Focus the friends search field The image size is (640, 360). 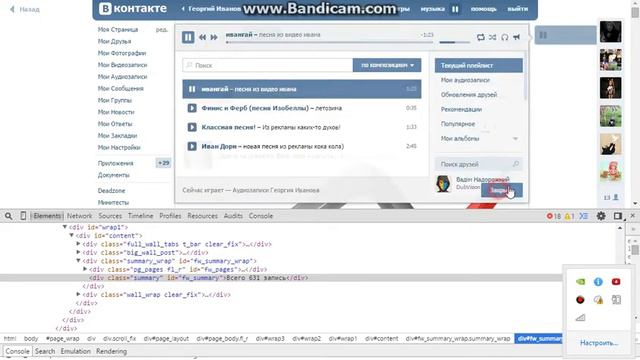pyautogui.click(x=479, y=164)
